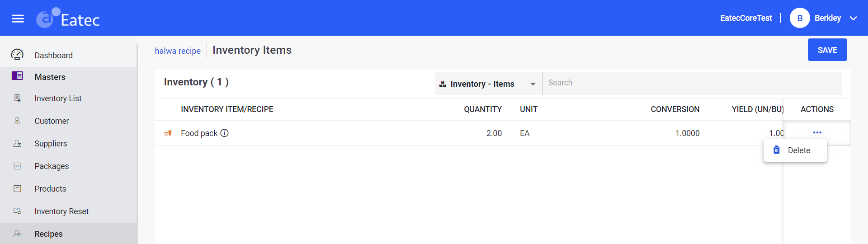Open the Inventory - Items dropdown
This screenshot has height=244, width=868.
click(x=488, y=84)
